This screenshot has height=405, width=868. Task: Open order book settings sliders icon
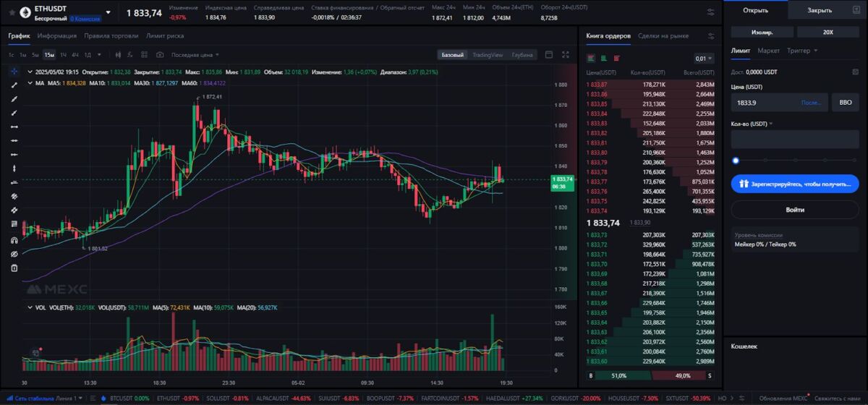711,35
